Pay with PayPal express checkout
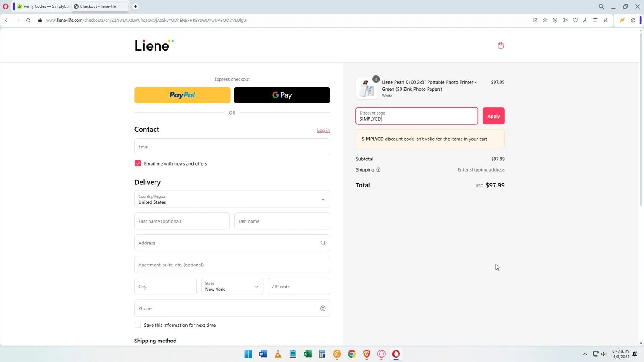The image size is (644, 362). click(x=182, y=95)
